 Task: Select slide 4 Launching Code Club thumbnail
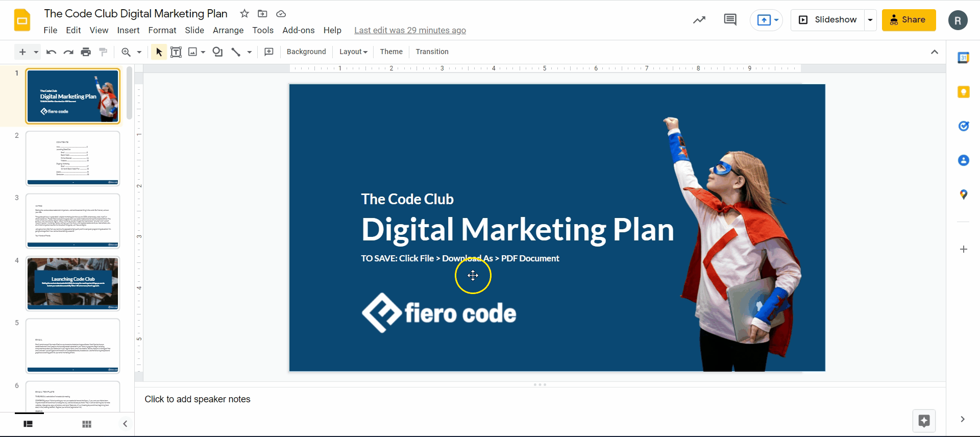[x=73, y=283]
